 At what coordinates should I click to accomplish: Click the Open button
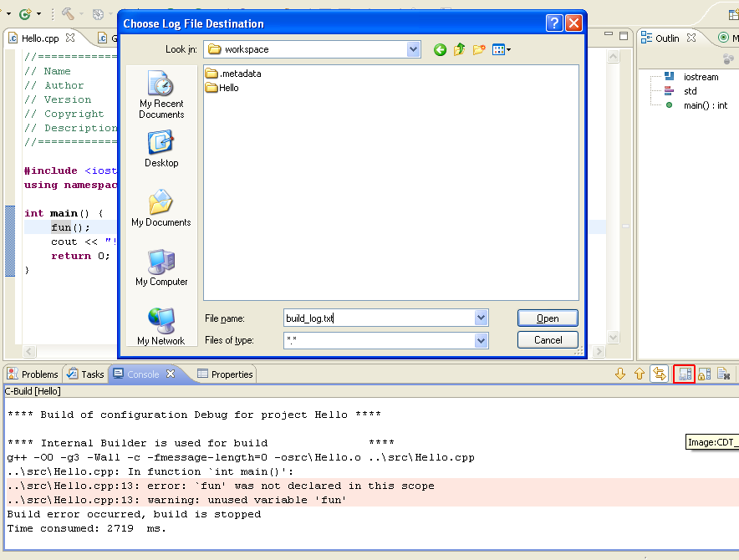(x=548, y=318)
